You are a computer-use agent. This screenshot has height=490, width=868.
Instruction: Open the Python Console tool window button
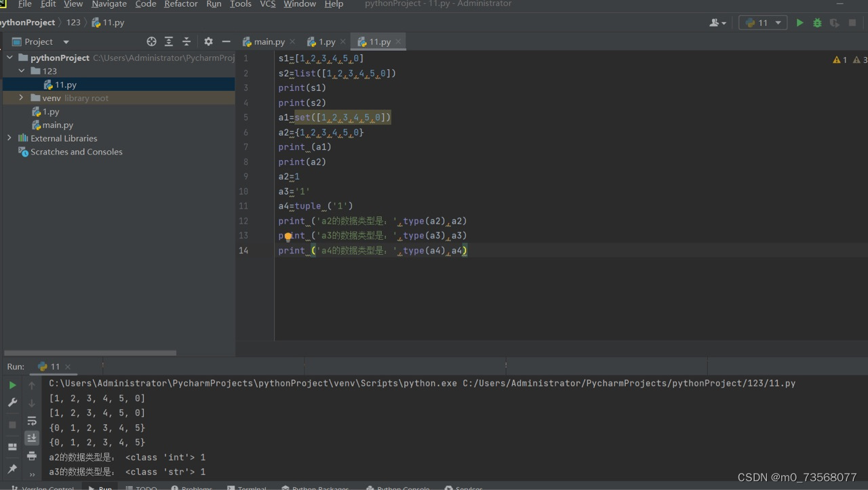click(x=398, y=487)
